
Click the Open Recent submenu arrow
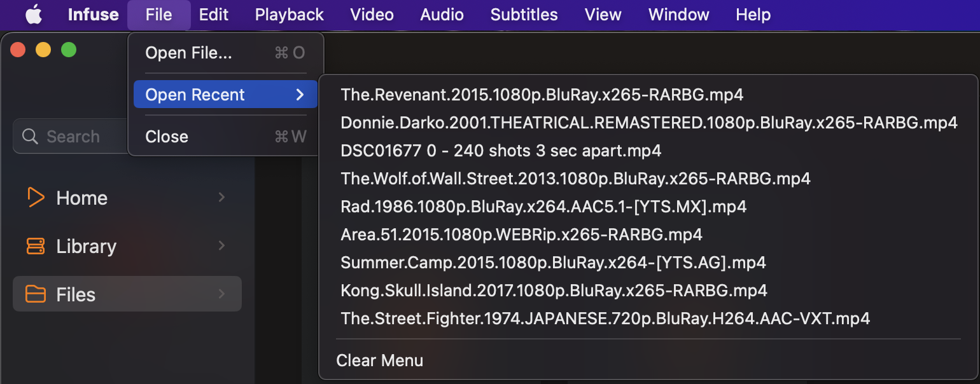tap(300, 95)
